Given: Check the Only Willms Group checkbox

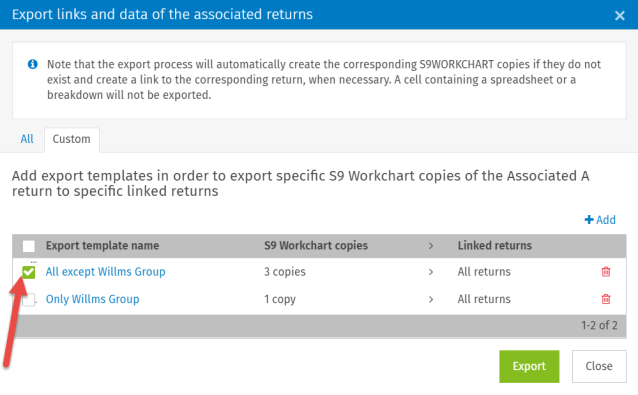Looking at the screenshot, I should tap(28, 300).
